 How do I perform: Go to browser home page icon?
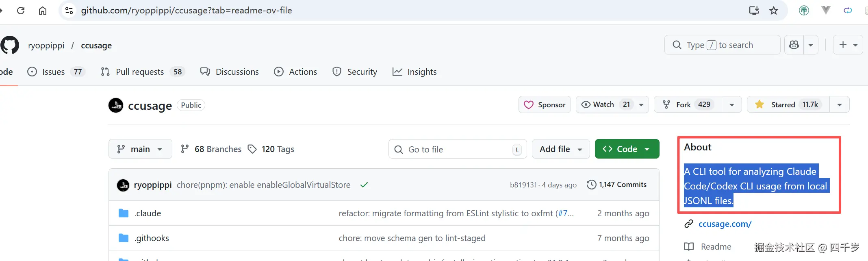click(x=43, y=11)
